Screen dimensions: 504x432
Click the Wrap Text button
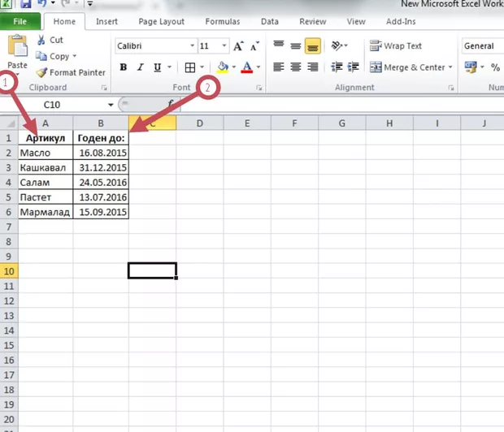tap(396, 46)
